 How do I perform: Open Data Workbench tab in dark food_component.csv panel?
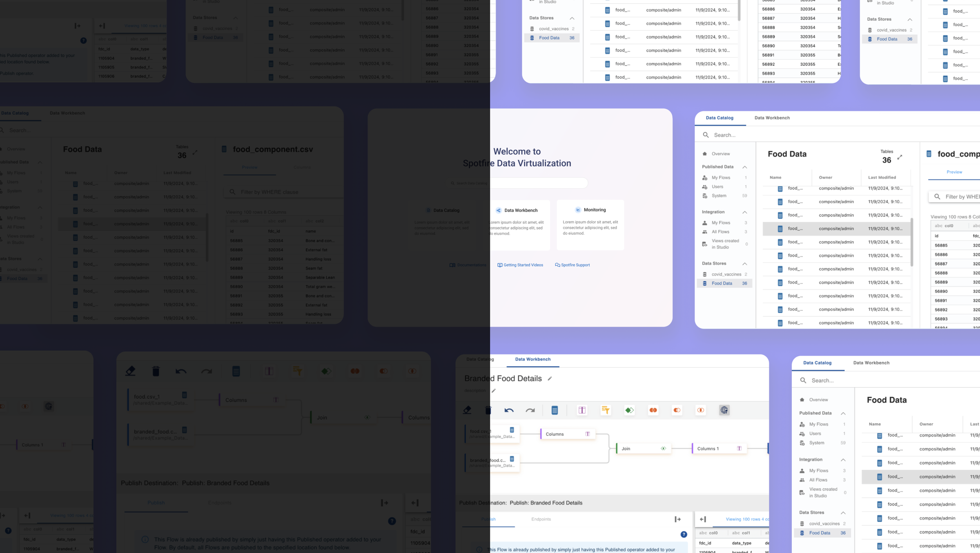[x=67, y=113]
